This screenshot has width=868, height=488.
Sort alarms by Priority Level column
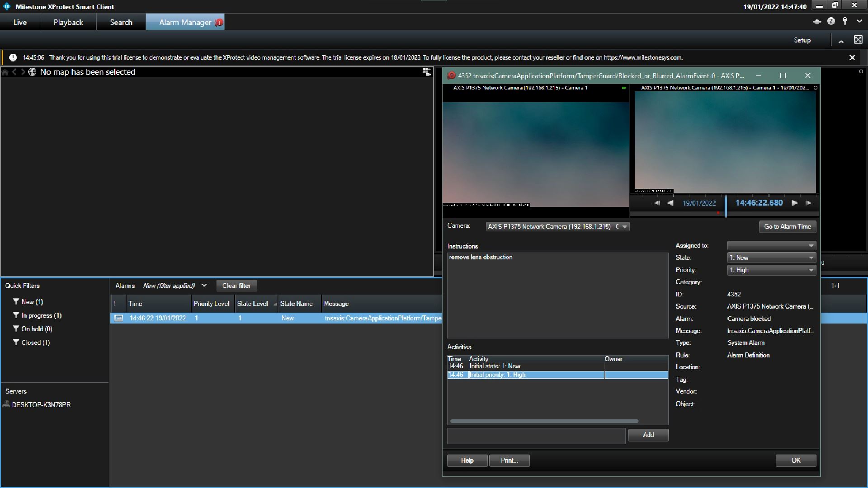213,304
